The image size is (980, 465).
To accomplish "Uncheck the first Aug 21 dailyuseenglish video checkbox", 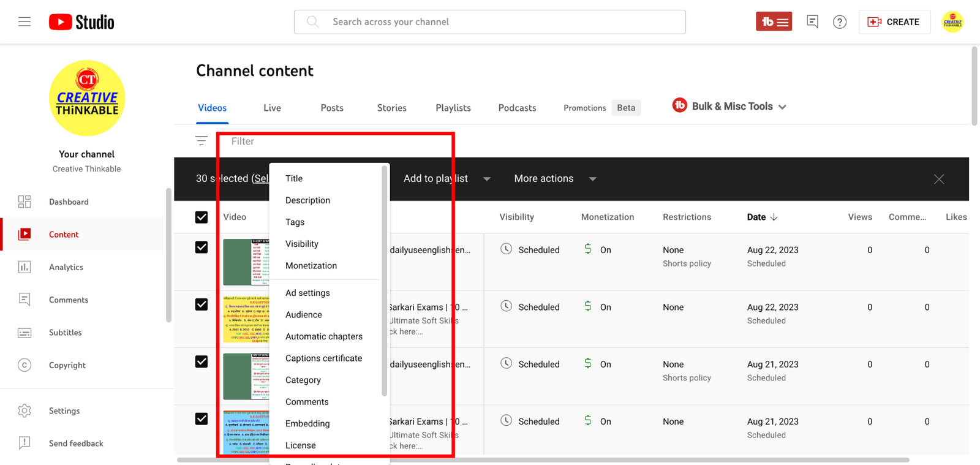I will [x=202, y=361].
